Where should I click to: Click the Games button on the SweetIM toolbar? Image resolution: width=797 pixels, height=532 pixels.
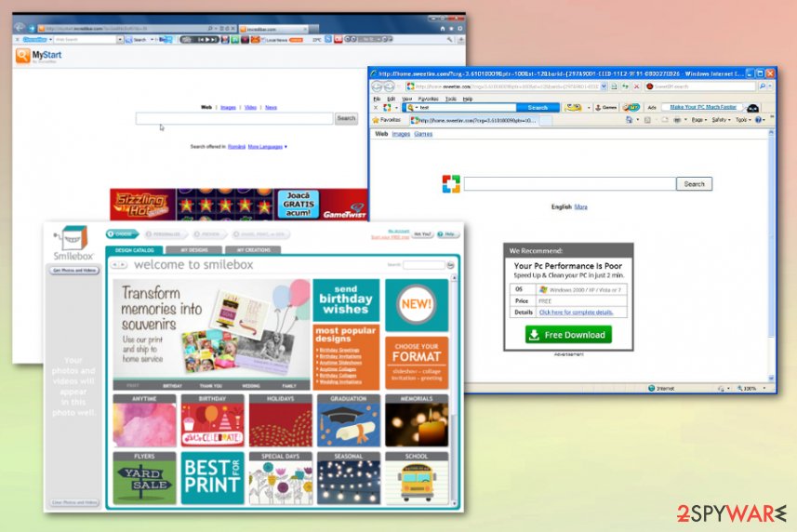coord(605,108)
